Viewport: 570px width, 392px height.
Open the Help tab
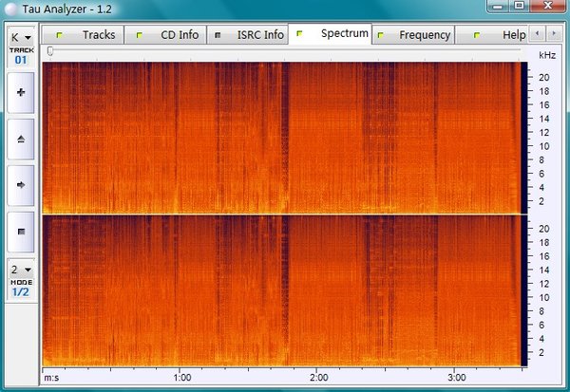[x=491, y=35]
